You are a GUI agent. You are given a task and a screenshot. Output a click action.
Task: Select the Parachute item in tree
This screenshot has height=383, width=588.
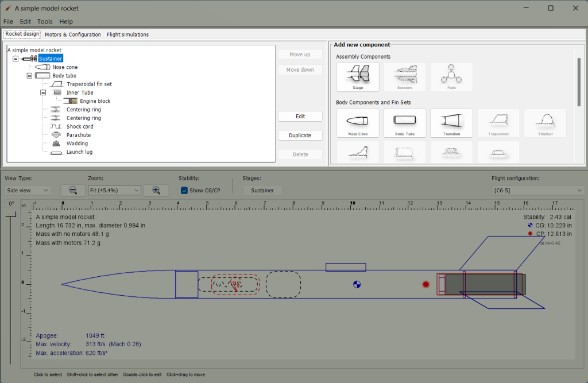79,135
